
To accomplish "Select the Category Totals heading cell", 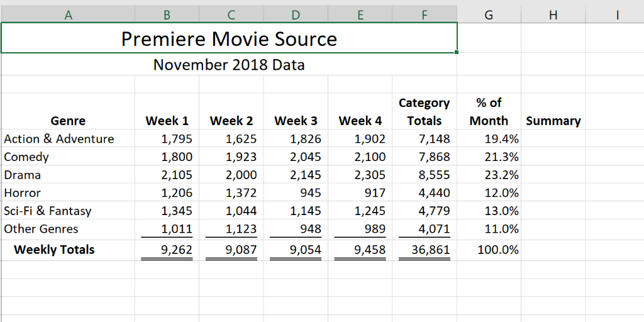I will (x=425, y=111).
